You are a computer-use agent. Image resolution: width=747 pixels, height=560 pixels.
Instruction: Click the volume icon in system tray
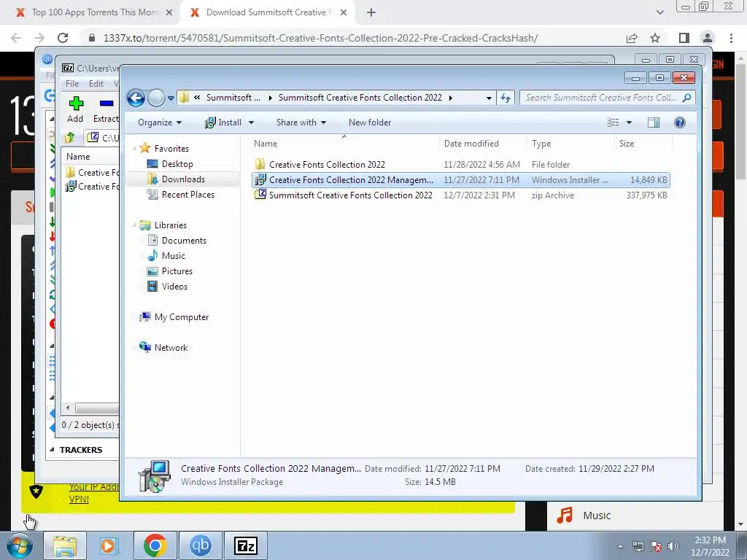[x=673, y=546]
